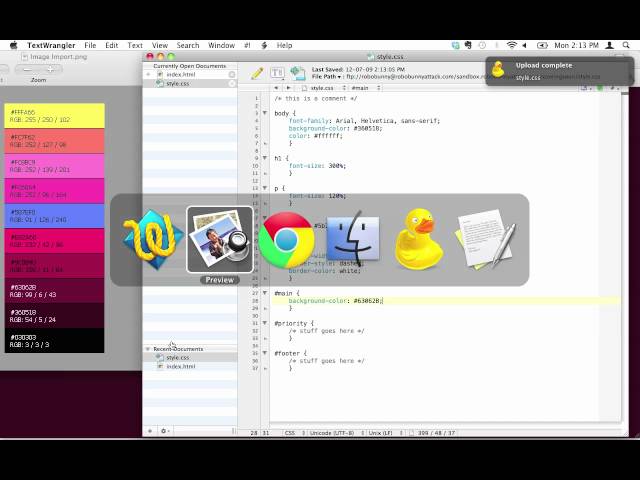Collapse the body rule fold triangle

(x=265, y=113)
